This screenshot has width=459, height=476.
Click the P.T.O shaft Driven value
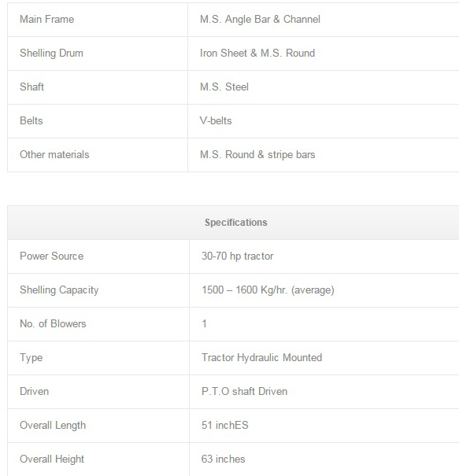click(x=244, y=391)
